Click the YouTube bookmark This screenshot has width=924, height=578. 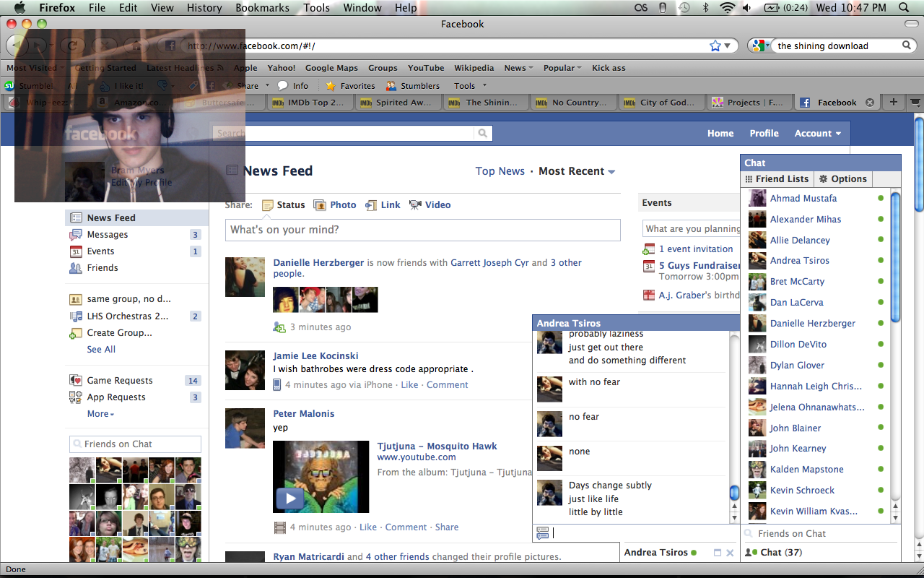coord(426,68)
